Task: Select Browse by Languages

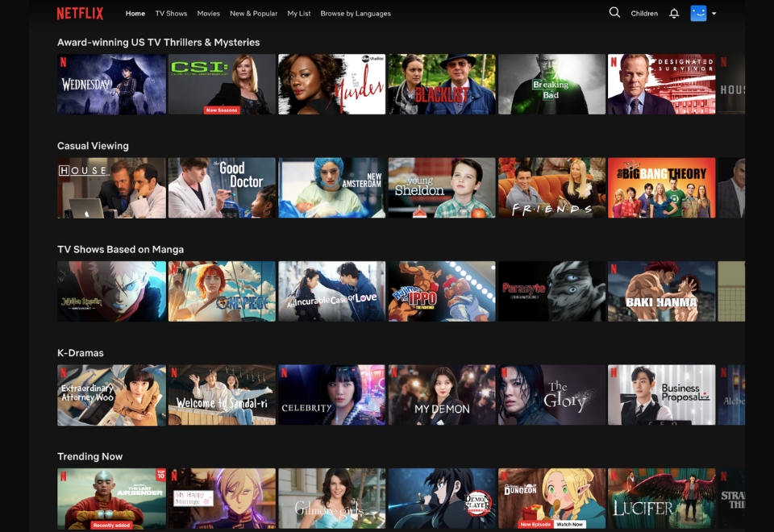Action: [356, 14]
